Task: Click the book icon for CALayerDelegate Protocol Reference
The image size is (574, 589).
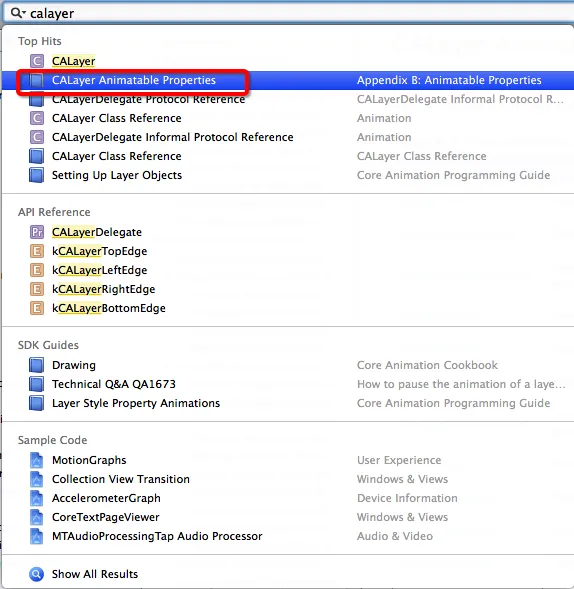Action: [x=36, y=100]
